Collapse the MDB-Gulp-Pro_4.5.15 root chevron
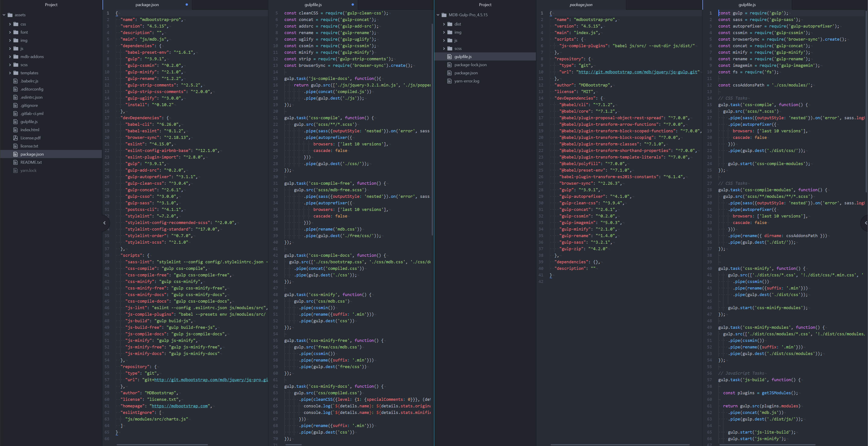Screen dimensions: 868x446 [x=438, y=15]
